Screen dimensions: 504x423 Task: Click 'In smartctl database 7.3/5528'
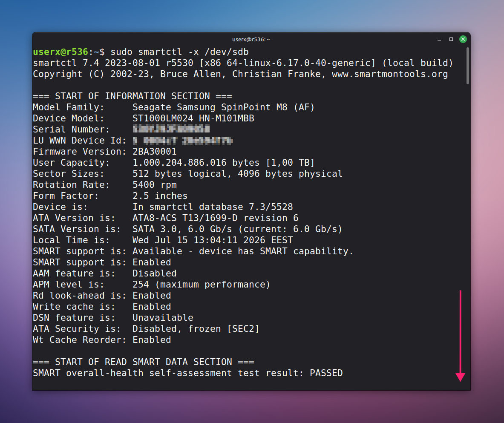(213, 207)
